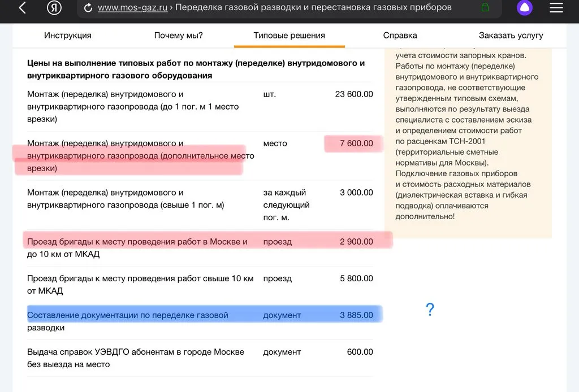The height and width of the screenshot is (392, 579).
Task: Click sidebar text 'Подключение газовых приборов'
Action: [456, 173]
